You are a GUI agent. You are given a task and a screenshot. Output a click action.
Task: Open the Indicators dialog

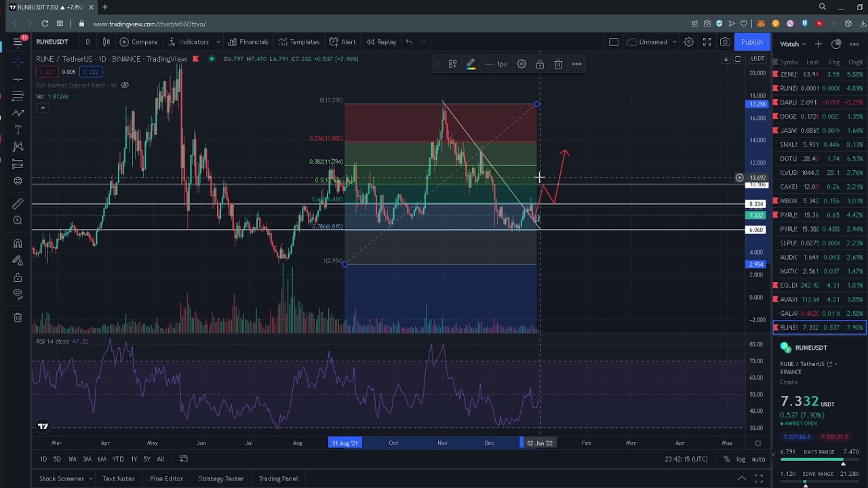189,42
